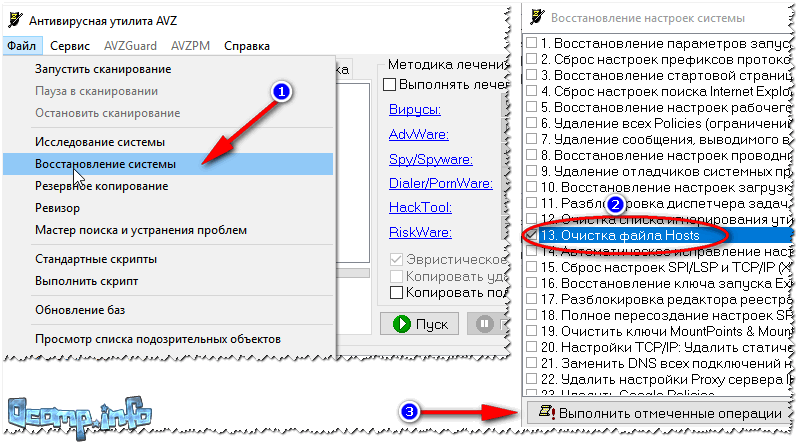Viewport: 804px width, 443px height.
Task: Check item 2 Сброс настроек префиксов протоколов
Action: [532, 59]
